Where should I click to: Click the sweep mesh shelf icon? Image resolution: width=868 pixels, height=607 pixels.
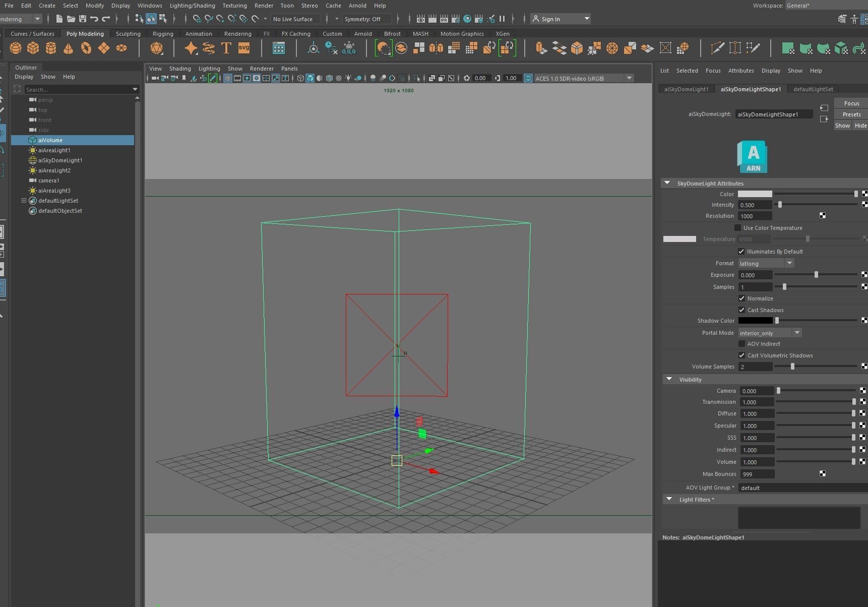[x=209, y=48]
